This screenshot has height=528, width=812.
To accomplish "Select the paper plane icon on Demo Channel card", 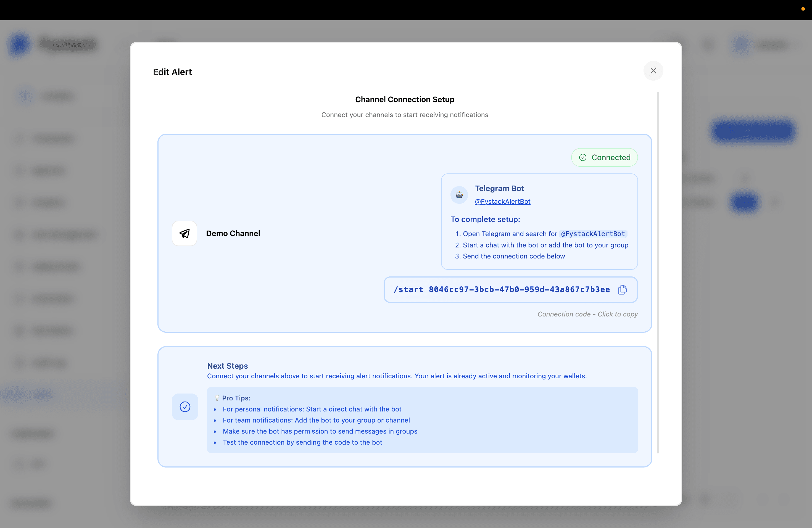I will (x=184, y=233).
